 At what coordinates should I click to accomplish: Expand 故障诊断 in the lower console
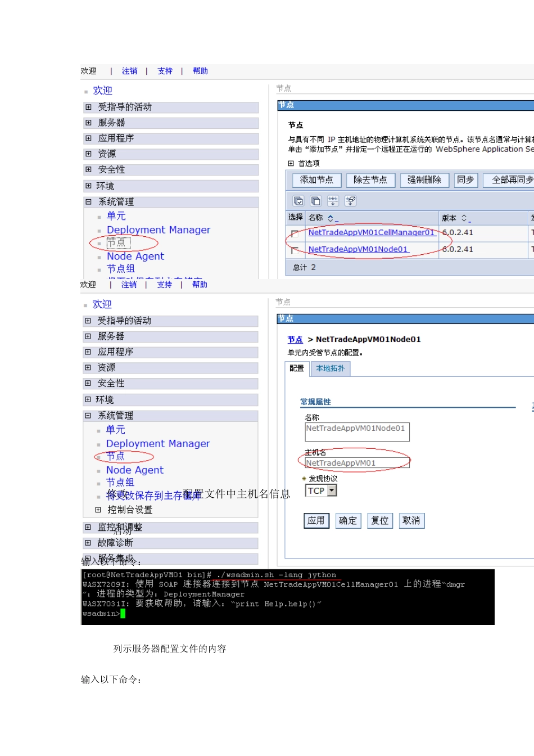88,543
